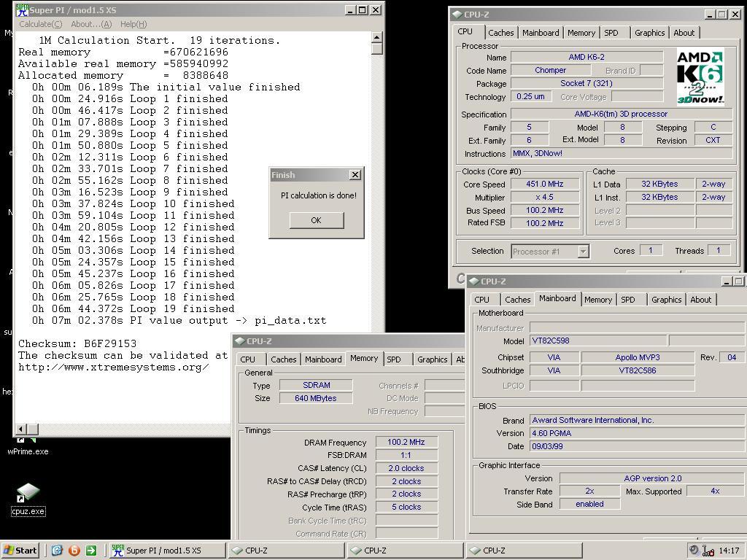Click OK in the Finish dialog
This screenshot has height=560, width=747.
point(317,220)
